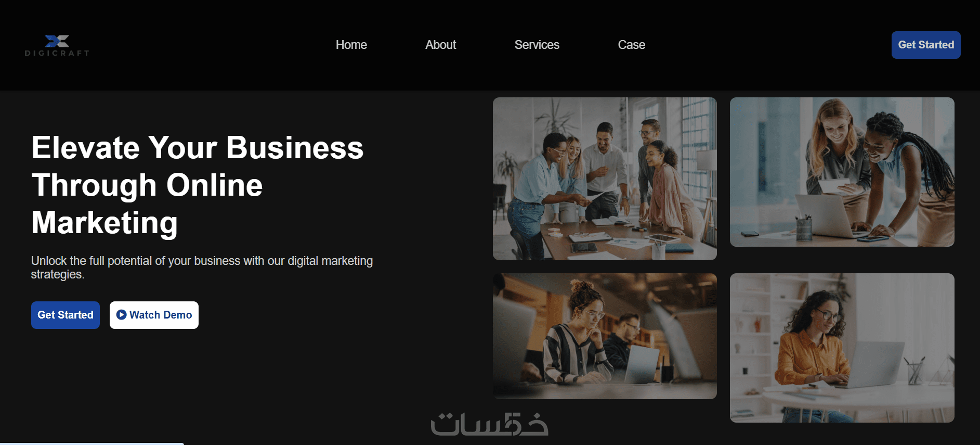
Task: Open the woman in orange shirt photo
Action: (842, 348)
